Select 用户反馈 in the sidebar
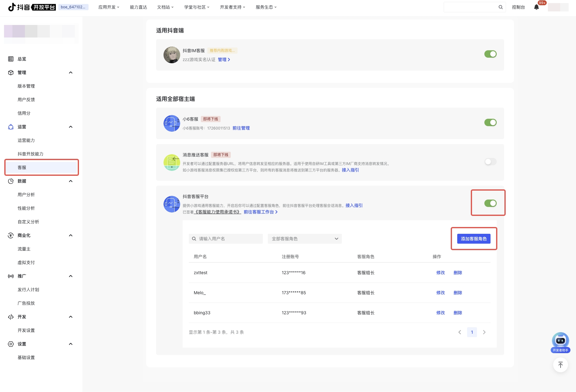 pos(26,100)
